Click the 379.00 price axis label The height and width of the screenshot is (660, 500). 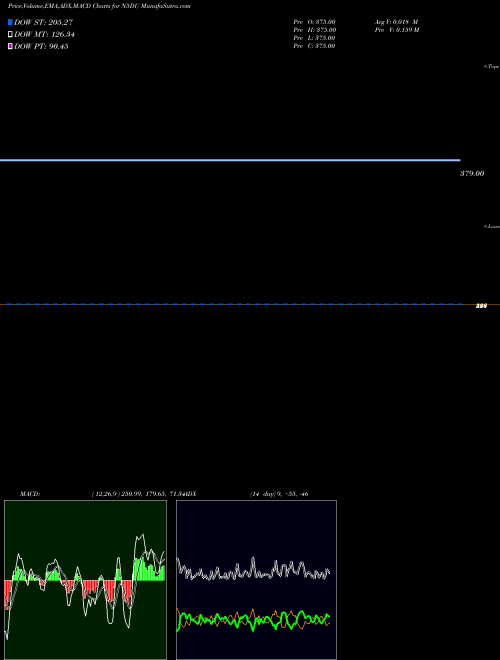coord(472,173)
